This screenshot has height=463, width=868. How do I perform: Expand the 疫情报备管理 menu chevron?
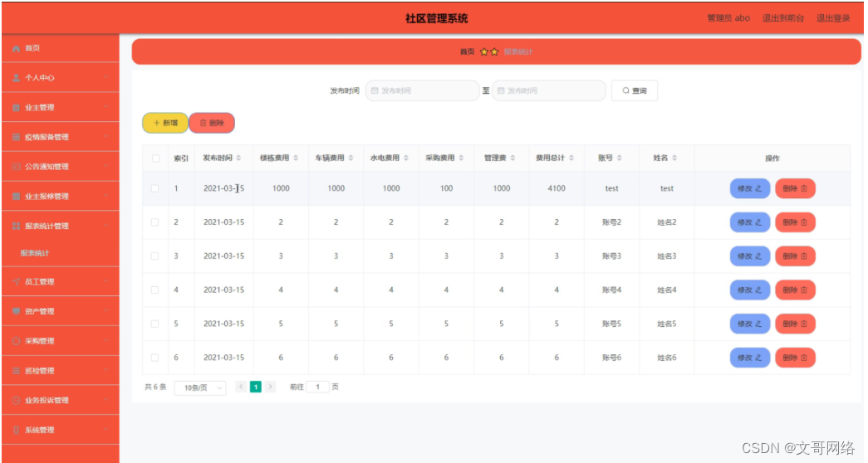point(105,137)
